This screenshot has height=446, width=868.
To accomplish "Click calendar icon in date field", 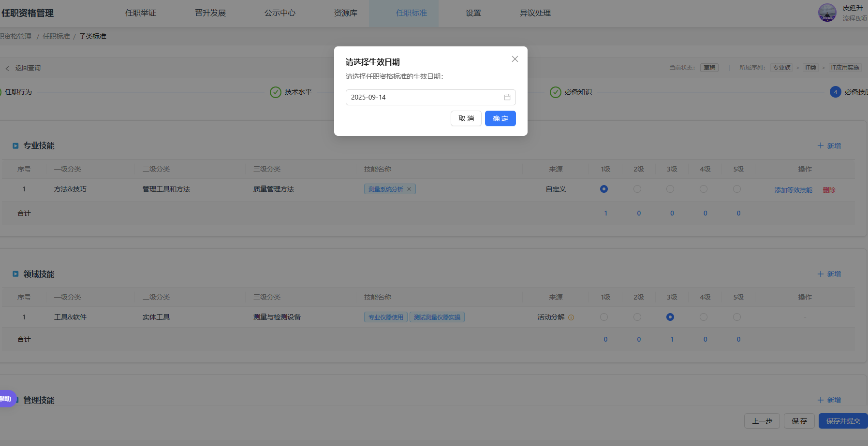I will pyautogui.click(x=507, y=97).
